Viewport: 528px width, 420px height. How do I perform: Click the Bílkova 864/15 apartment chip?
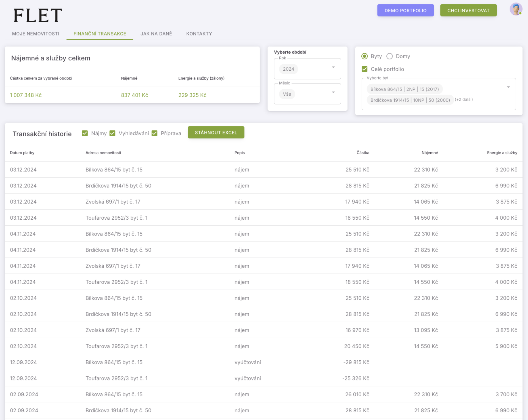coord(404,89)
